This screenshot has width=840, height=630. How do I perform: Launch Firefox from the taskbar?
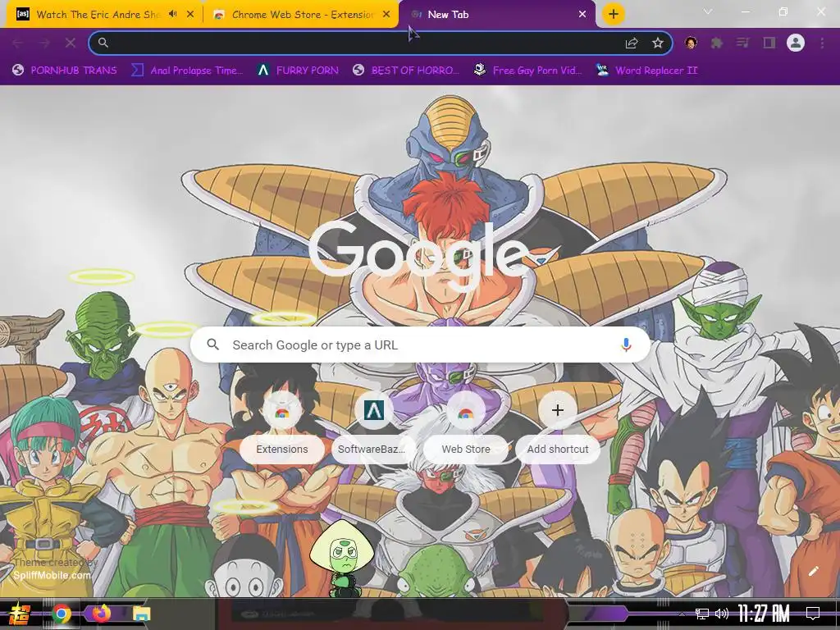click(101, 614)
